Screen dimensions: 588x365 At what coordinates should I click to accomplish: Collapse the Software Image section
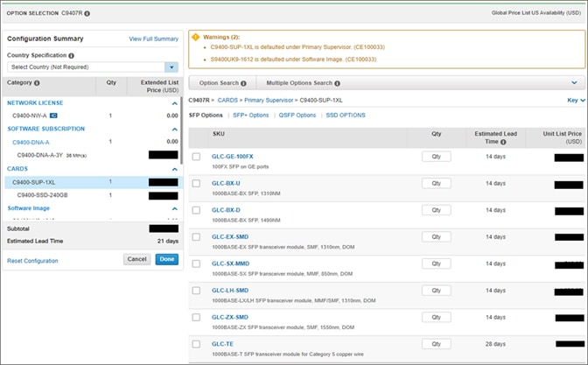[175, 208]
